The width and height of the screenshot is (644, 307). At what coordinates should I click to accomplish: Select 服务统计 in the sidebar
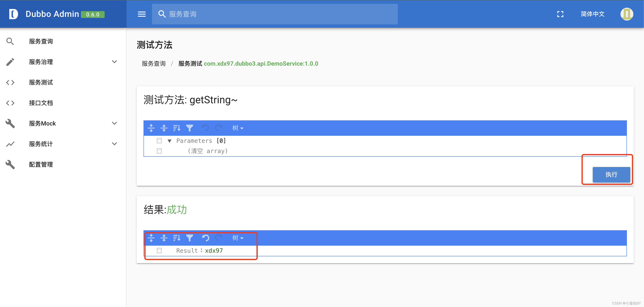pos(41,144)
